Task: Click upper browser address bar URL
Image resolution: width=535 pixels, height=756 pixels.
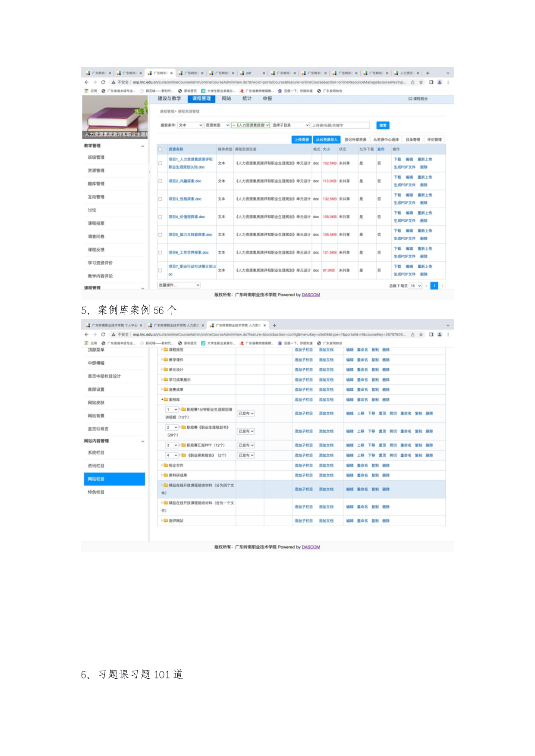Action: click(x=269, y=82)
